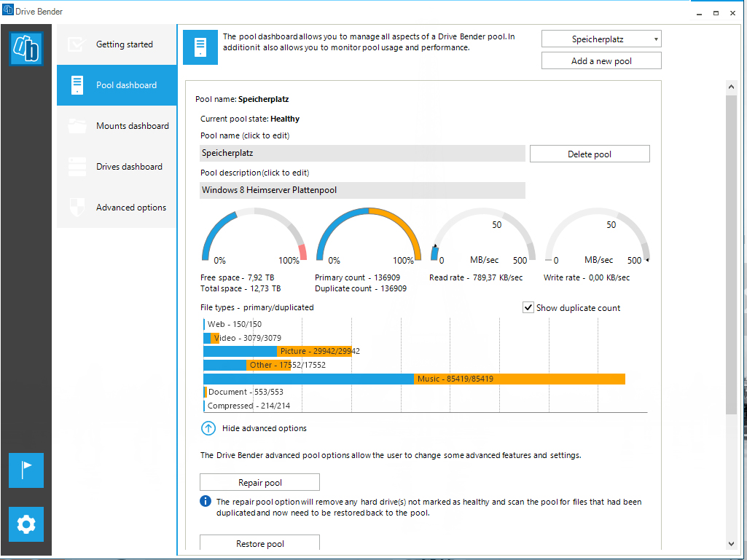747x560 pixels.
Task: Click the primary/duplicate count gauge
Action: (x=369, y=234)
